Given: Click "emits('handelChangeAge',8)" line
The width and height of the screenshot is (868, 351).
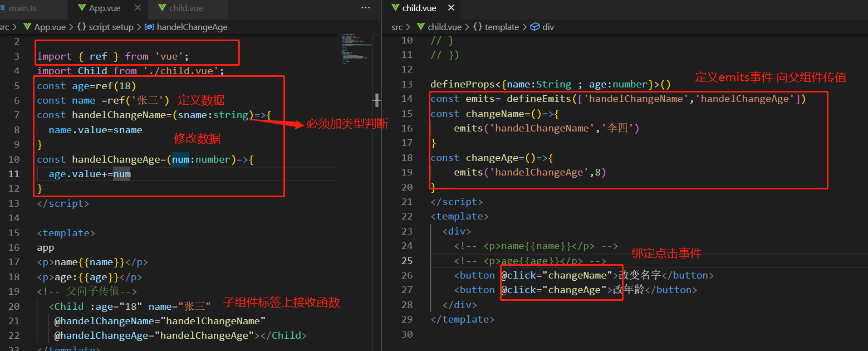Looking at the screenshot, I should point(529,172).
